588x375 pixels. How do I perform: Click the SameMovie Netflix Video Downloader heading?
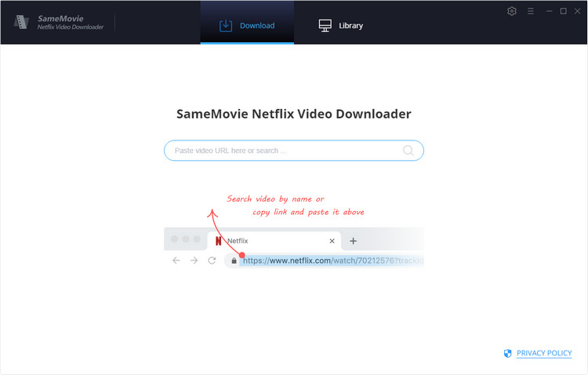pyautogui.click(x=294, y=114)
